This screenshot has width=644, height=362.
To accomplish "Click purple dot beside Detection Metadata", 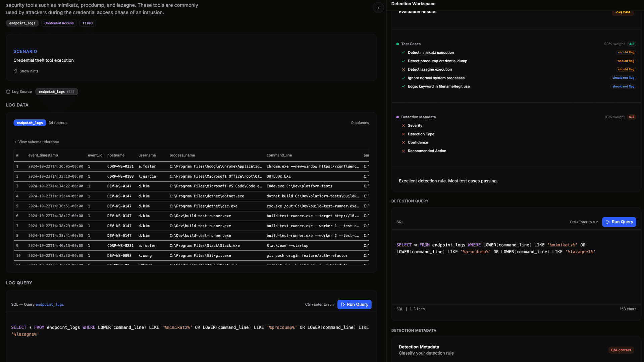I will pos(397,117).
